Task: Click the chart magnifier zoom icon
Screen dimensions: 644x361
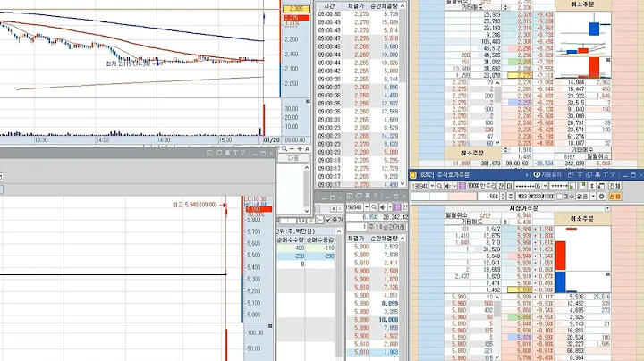Action: (x=284, y=149)
